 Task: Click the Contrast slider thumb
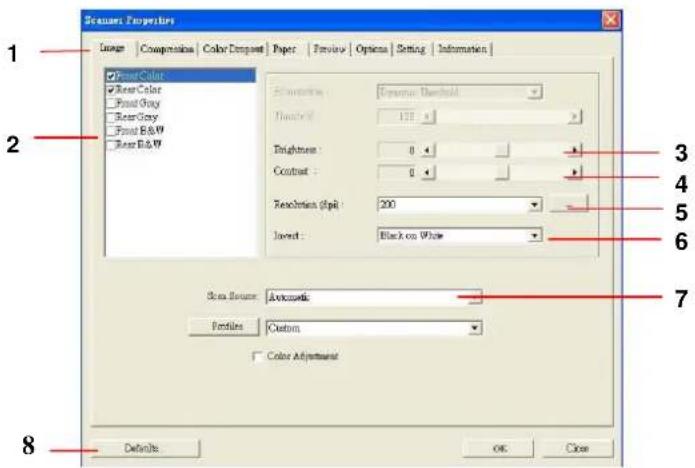click(502, 172)
